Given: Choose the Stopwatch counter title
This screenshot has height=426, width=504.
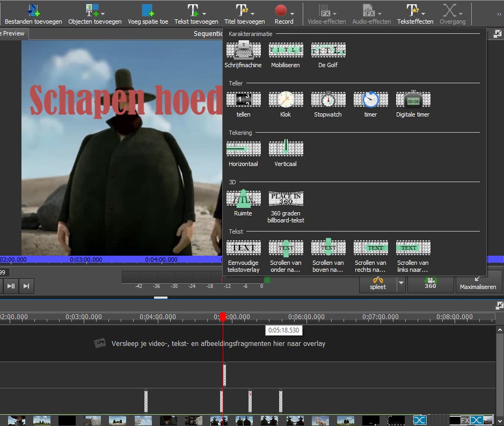Looking at the screenshot, I should coord(328,104).
